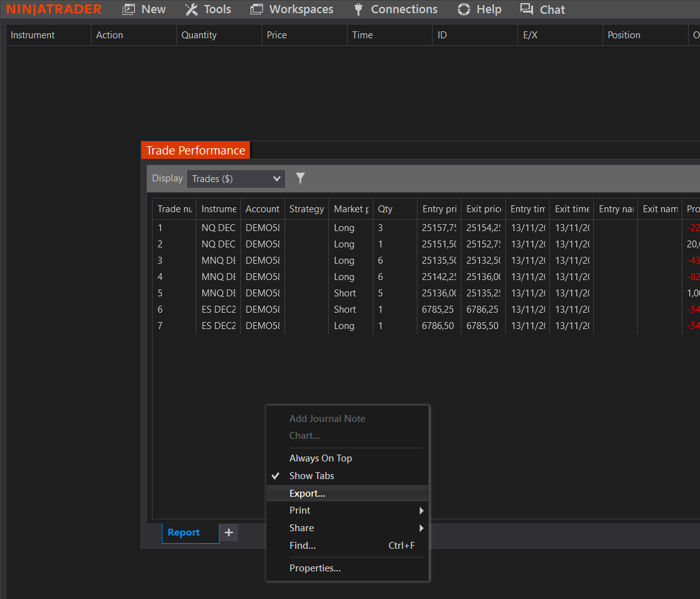Open the Tools menu wrench icon
Screen dimensions: 700x599
coord(191,9)
